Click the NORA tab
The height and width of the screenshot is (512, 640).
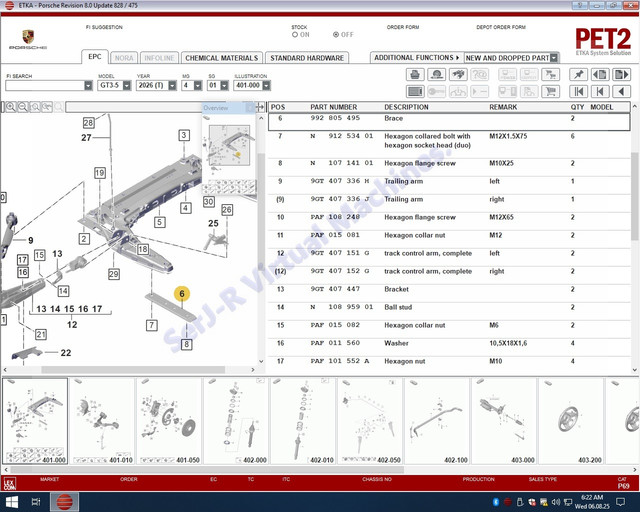tap(124, 58)
